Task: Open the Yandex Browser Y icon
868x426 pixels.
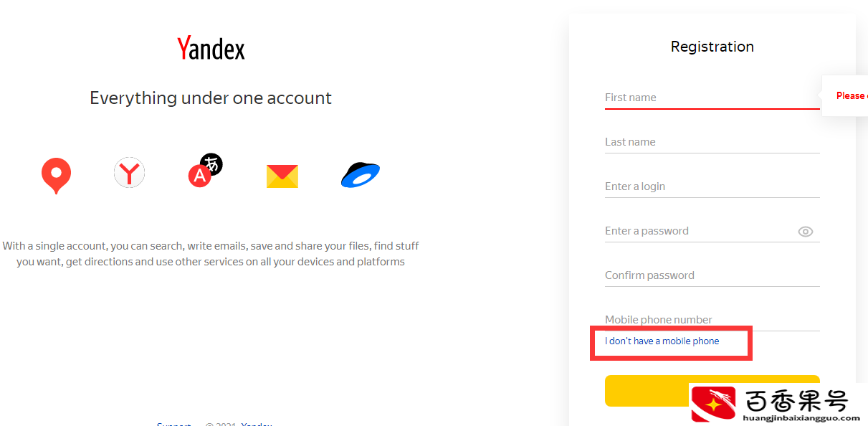Action: pyautogui.click(x=130, y=173)
